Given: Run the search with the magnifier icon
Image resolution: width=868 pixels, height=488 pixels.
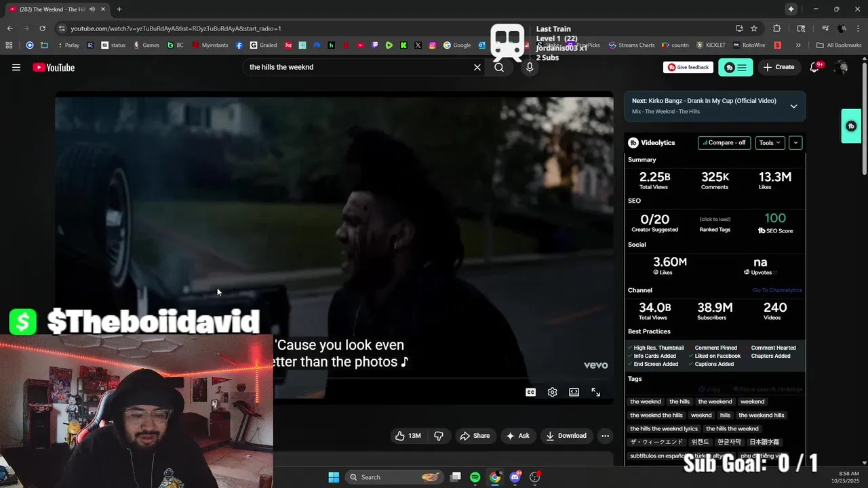Looking at the screenshot, I should pyautogui.click(x=499, y=67).
